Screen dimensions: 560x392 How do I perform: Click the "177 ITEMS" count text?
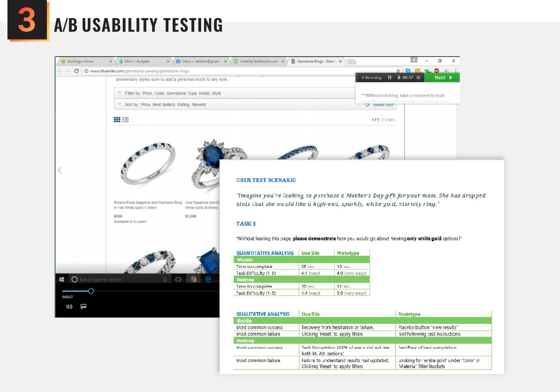point(383,120)
